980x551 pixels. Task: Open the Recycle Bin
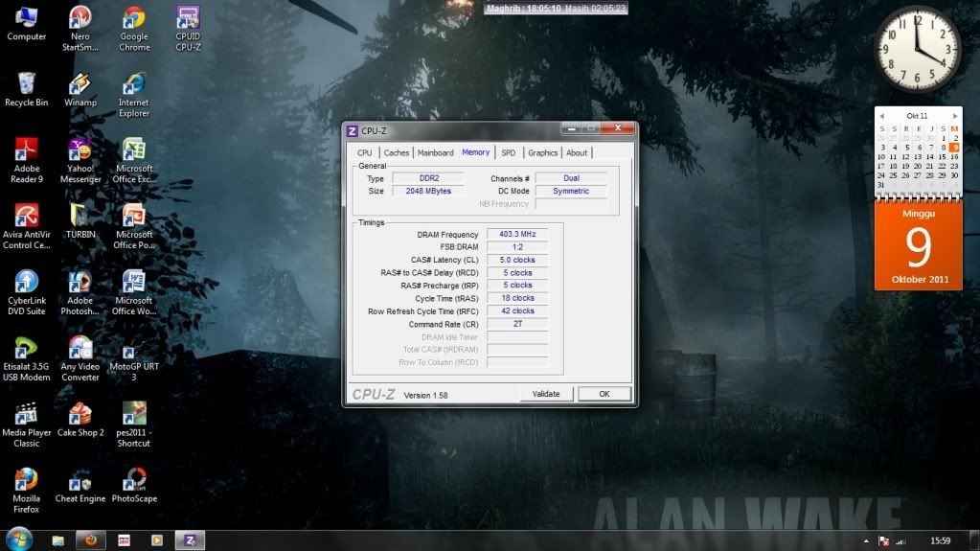(x=26, y=89)
